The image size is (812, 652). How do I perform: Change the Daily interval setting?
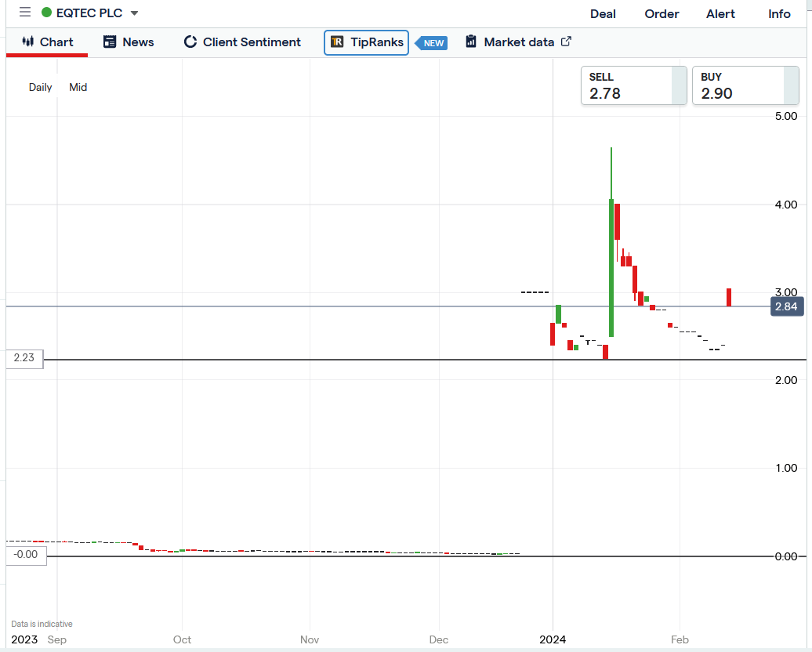point(41,87)
